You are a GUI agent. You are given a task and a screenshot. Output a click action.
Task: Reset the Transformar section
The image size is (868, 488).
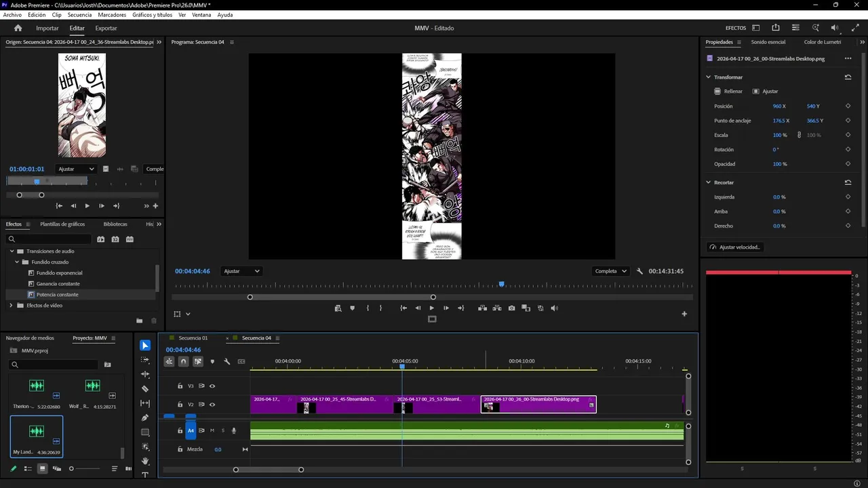coord(848,77)
